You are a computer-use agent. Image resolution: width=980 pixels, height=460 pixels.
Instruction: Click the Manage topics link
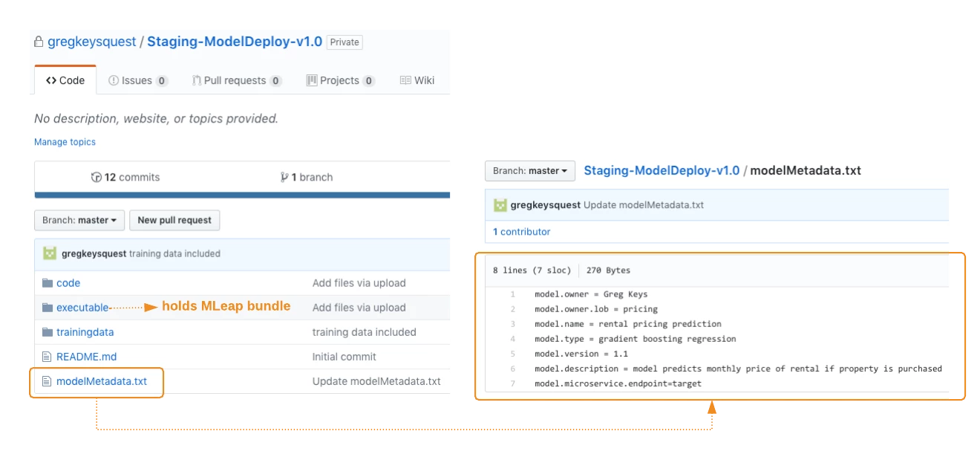click(x=65, y=142)
